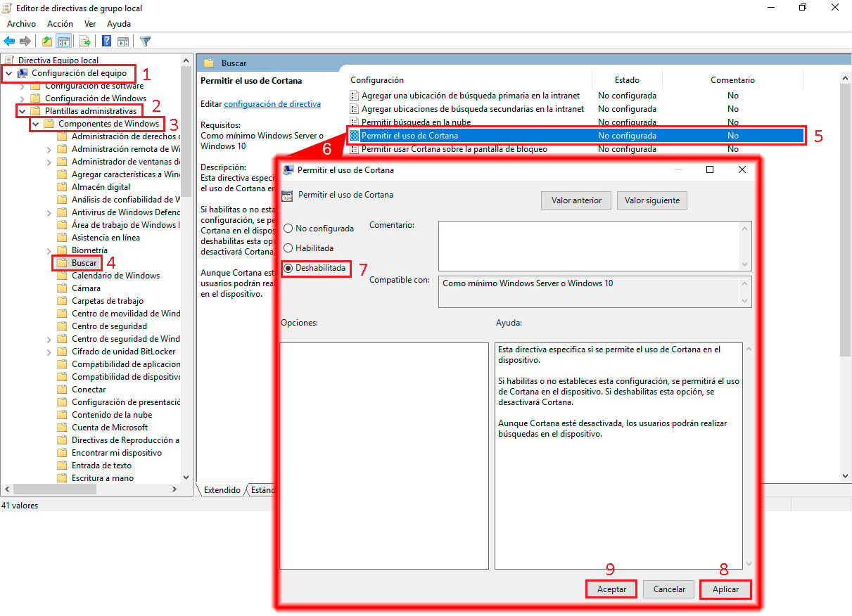Click the back navigation arrow
The image size is (852, 616).
10,41
